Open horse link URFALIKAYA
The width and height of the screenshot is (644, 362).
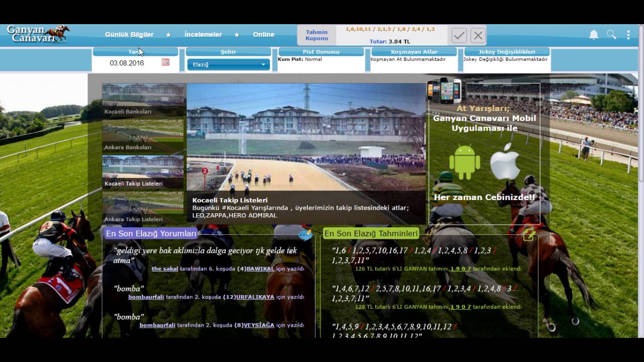[255, 297]
